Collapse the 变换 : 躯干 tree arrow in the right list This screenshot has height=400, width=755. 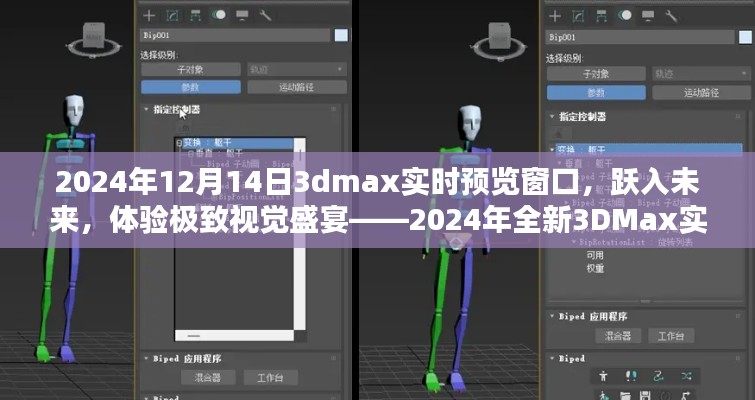click(553, 150)
